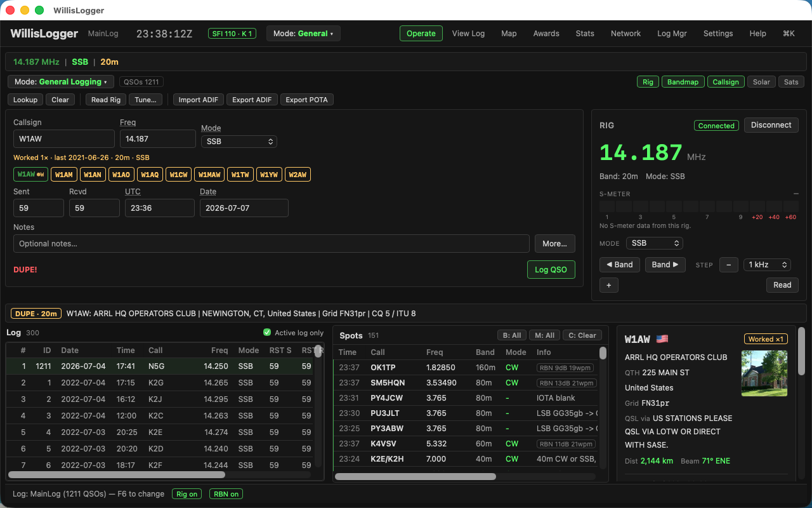Toggle the Solar panel pill
The width and height of the screenshot is (812, 508).
pos(761,82)
